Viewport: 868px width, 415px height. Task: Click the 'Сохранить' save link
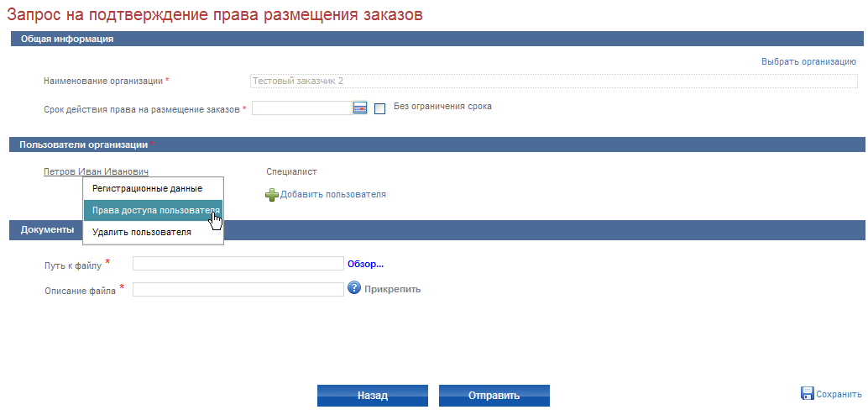839,395
